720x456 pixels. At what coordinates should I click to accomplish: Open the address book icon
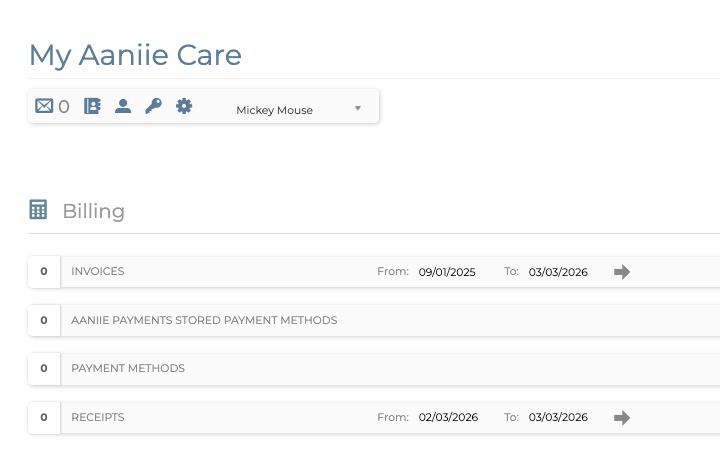point(92,106)
